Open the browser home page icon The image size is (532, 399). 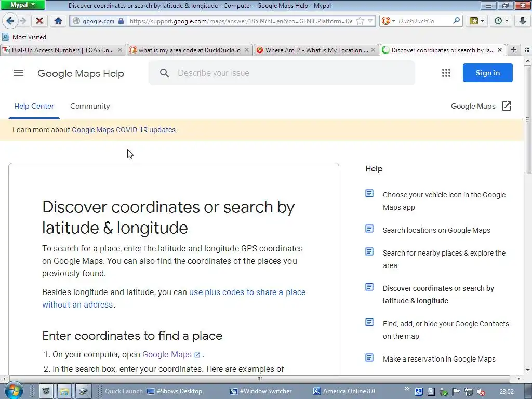(x=58, y=21)
